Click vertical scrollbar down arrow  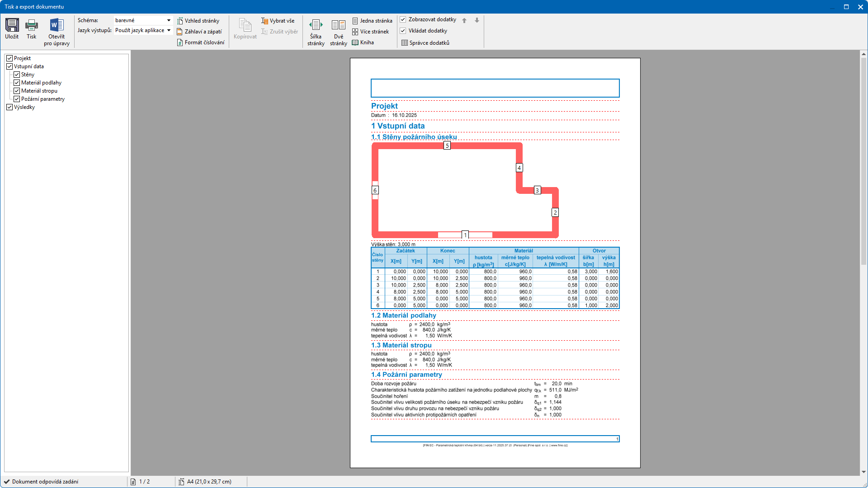pyautogui.click(x=863, y=472)
